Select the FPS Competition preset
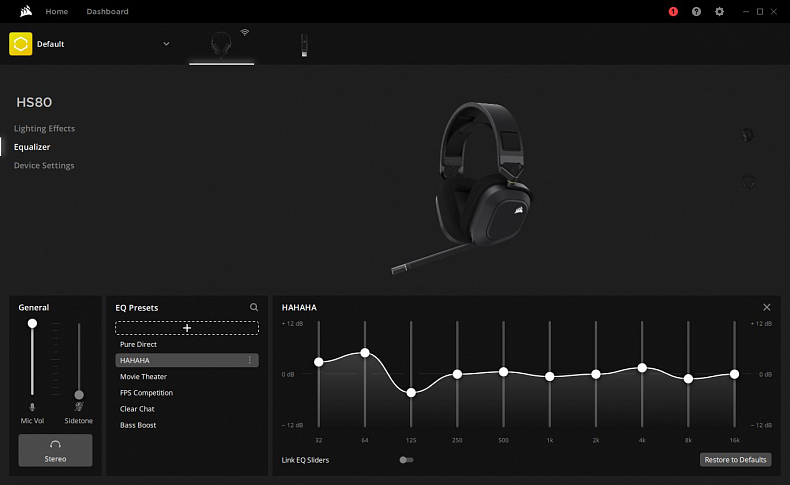The image size is (790, 485). coord(146,393)
